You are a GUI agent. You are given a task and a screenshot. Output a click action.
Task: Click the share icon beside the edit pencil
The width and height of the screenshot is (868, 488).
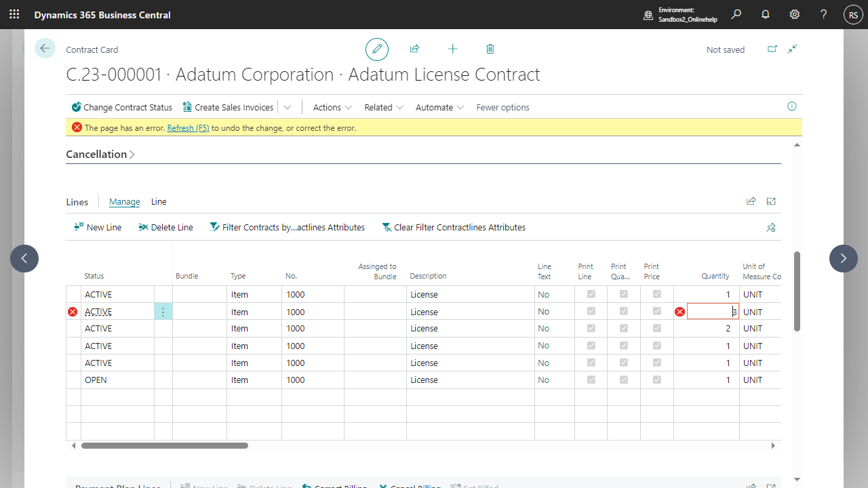point(414,49)
